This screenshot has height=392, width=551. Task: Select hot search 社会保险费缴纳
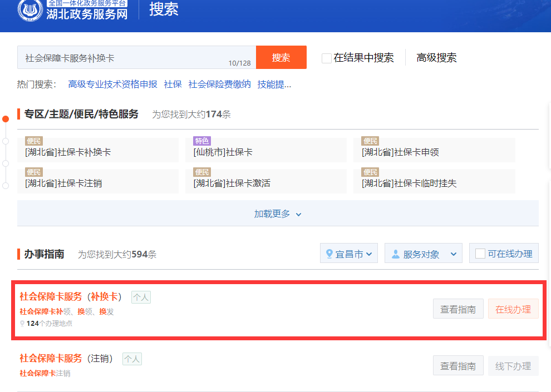coord(219,85)
